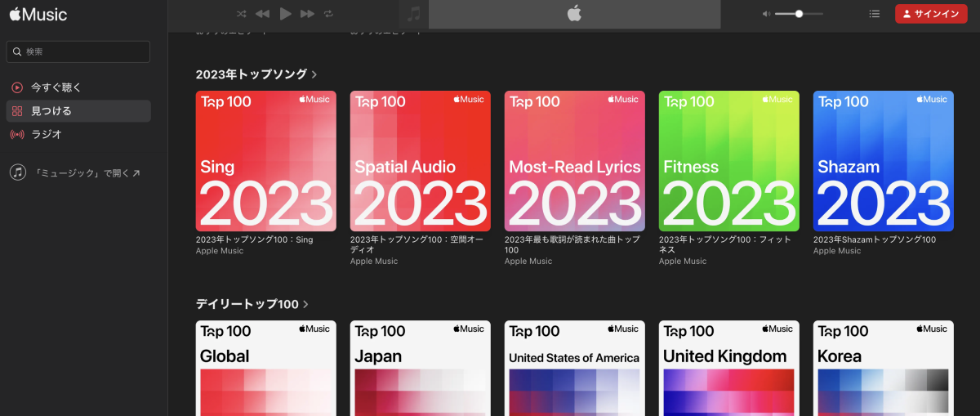Open the Spatial Audio 2023 cover
Screen dimensions: 980x416
[420, 161]
